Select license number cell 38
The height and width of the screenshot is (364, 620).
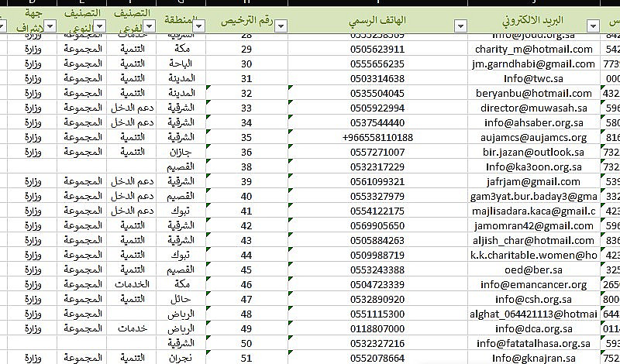pyautogui.click(x=246, y=167)
